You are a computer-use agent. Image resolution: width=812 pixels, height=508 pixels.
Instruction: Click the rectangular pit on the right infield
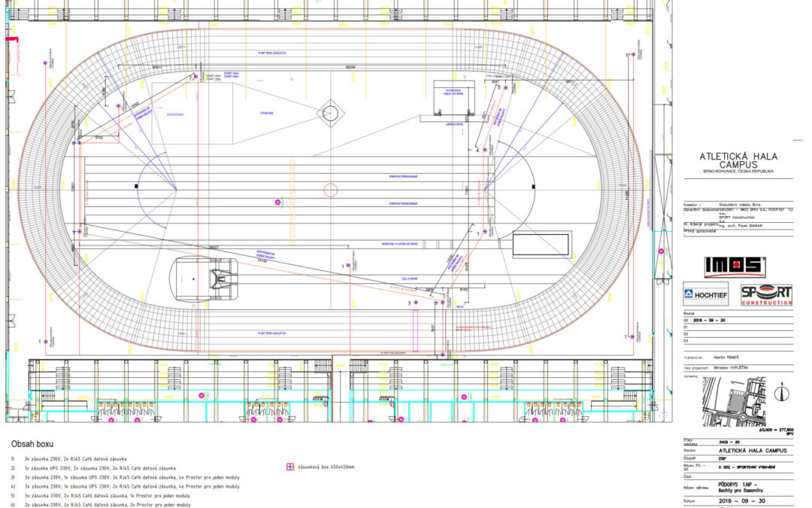click(541, 245)
